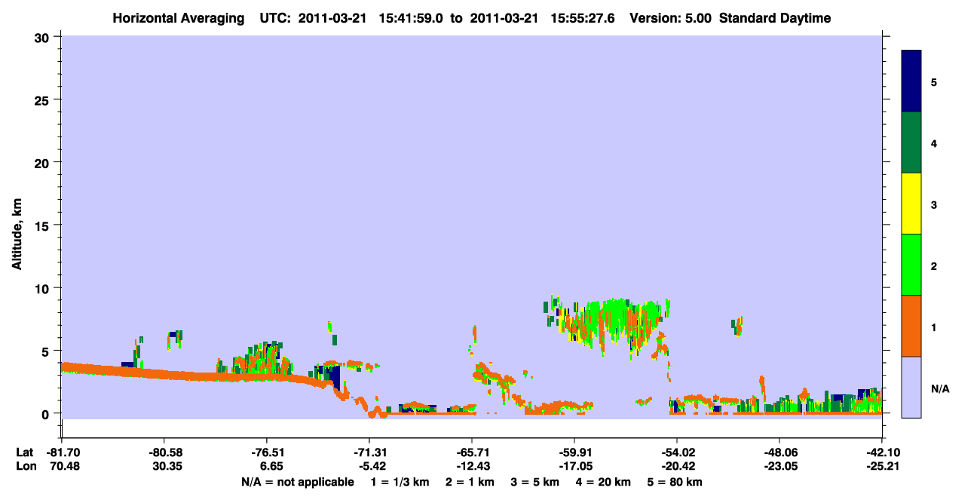Click longitude value -25.21
Screen dimensions: 980x503
coord(882,466)
